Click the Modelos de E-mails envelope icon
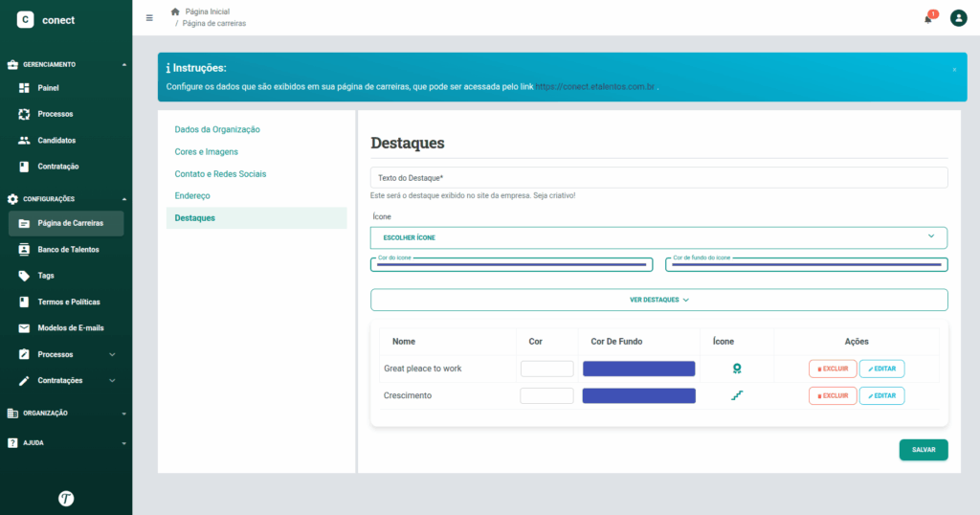The width and height of the screenshot is (980, 515). click(24, 328)
